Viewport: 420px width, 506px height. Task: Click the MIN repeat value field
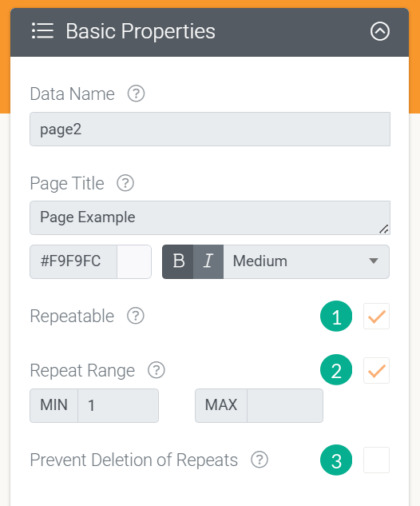coord(118,405)
